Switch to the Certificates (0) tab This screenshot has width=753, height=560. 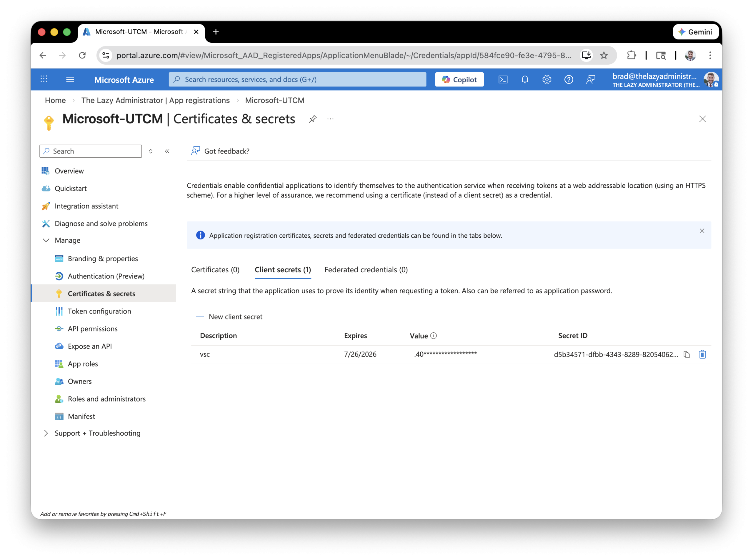(215, 270)
